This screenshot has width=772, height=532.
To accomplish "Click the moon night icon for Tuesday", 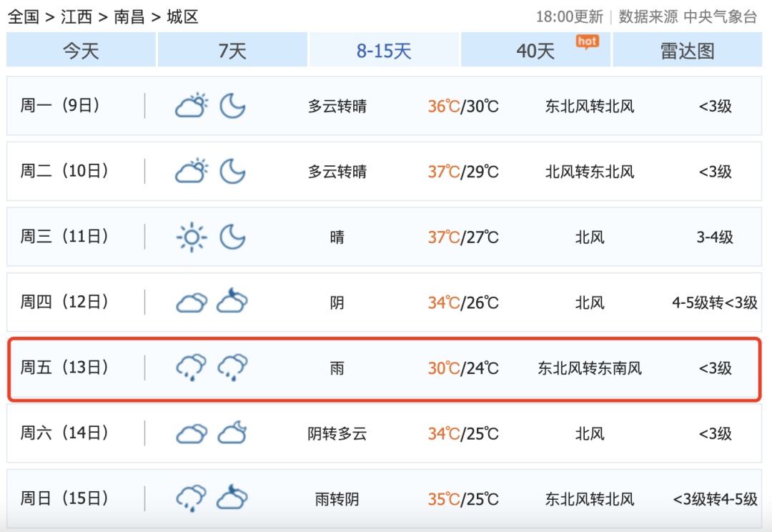I will pyautogui.click(x=232, y=171).
